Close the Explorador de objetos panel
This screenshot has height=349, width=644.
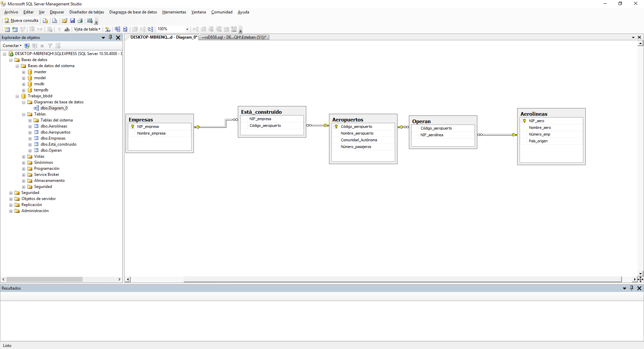pos(118,38)
